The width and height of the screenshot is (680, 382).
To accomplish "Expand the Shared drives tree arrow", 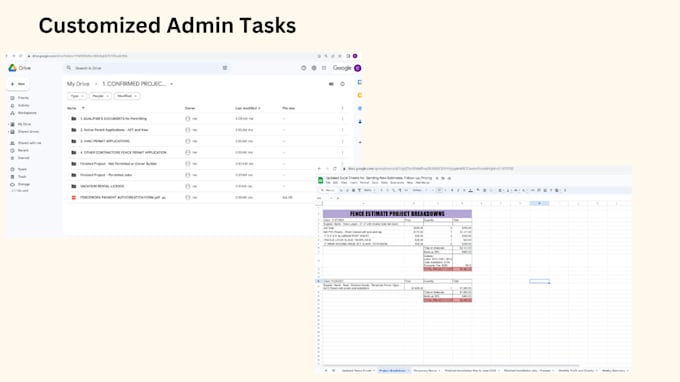I will coord(8,132).
